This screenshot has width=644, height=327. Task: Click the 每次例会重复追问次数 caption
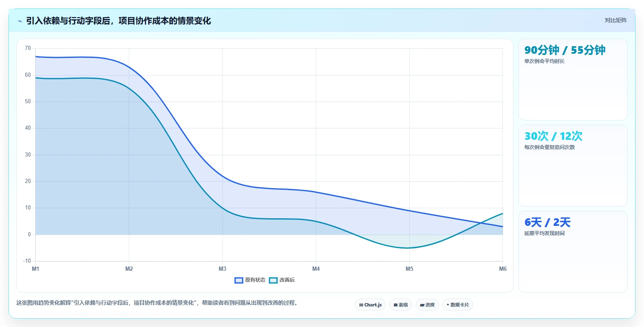[550, 147]
